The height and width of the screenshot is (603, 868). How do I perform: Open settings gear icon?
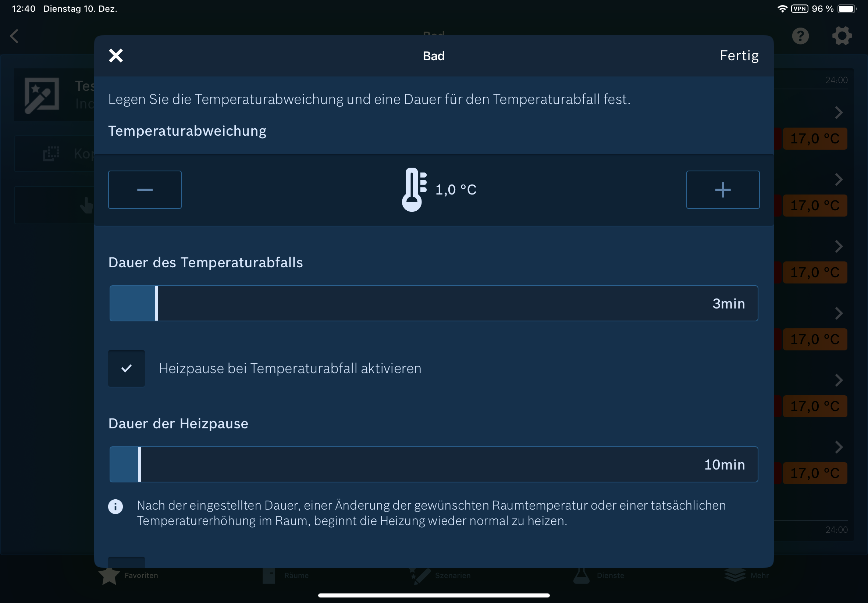click(842, 36)
